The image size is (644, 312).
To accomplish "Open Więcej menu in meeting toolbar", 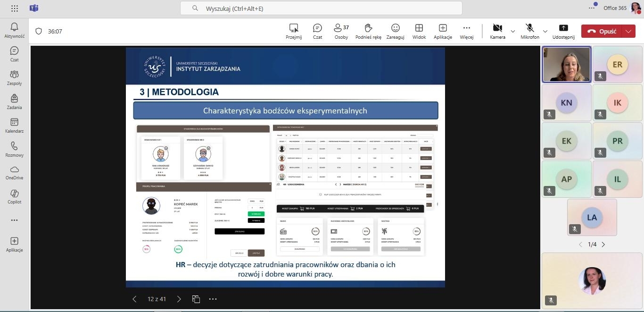I will click(466, 31).
